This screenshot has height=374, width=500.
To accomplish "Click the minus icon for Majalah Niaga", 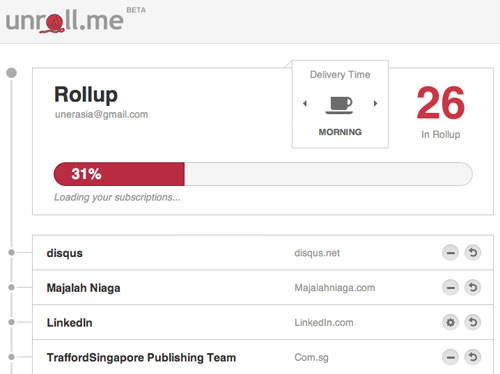I will coord(450,288).
